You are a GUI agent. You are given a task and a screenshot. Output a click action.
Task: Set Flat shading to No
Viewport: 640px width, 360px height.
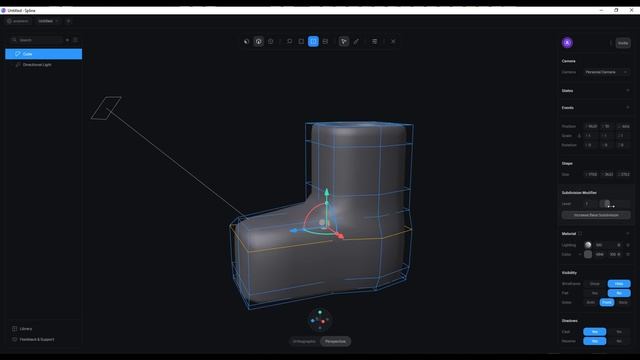point(619,293)
